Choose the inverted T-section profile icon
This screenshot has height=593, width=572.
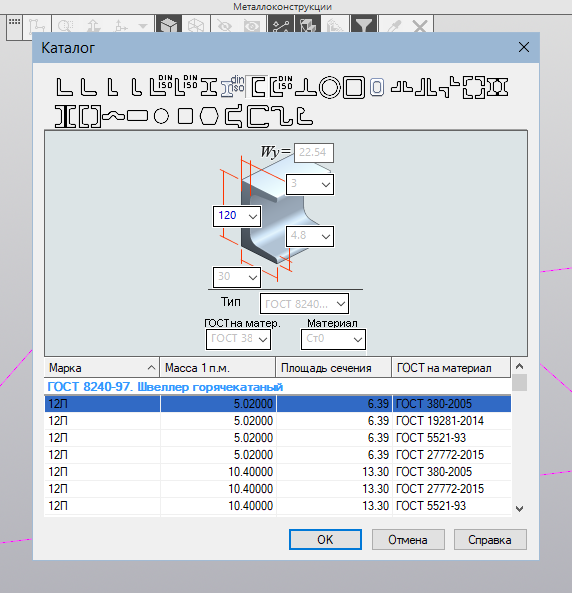pyautogui.click(x=306, y=87)
